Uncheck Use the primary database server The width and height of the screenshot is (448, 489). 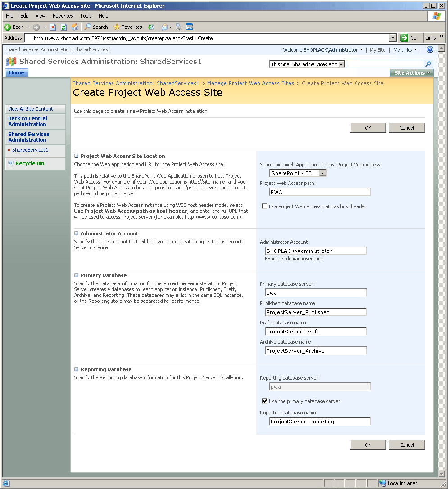click(x=265, y=401)
